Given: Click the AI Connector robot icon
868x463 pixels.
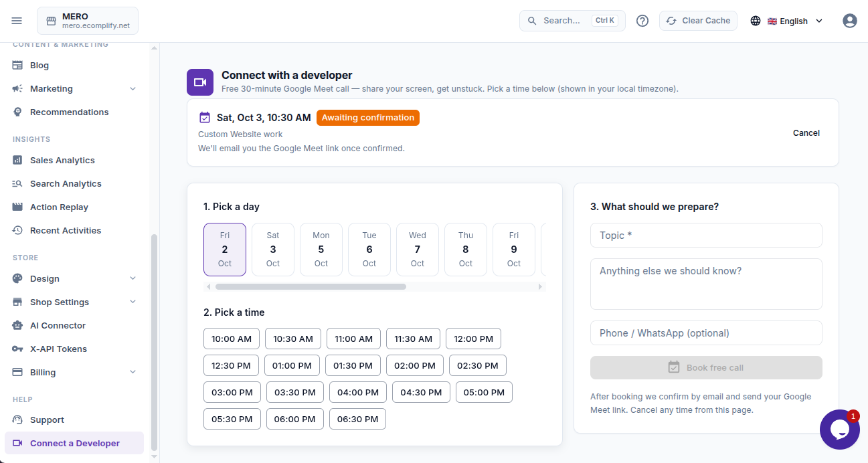Looking at the screenshot, I should point(17,326).
